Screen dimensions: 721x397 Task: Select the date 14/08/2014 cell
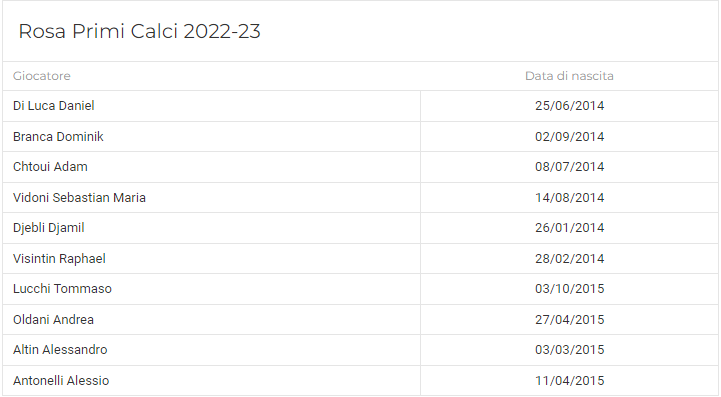click(569, 198)
